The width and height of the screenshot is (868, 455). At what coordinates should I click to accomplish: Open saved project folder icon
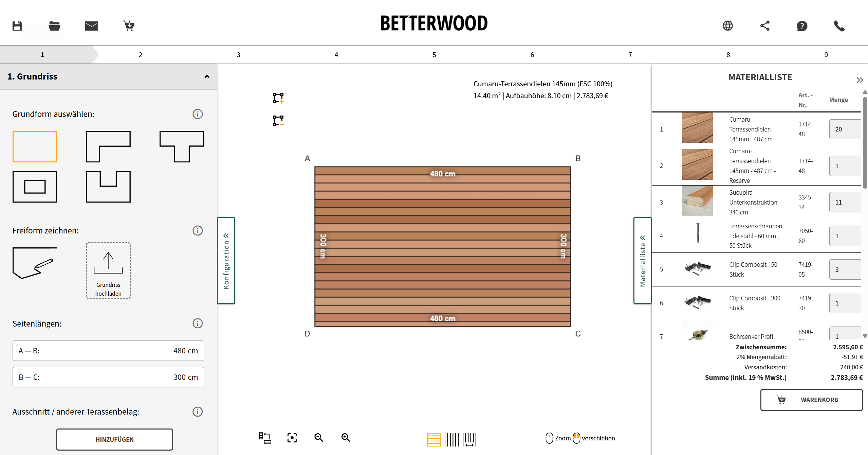click(54, 26)
